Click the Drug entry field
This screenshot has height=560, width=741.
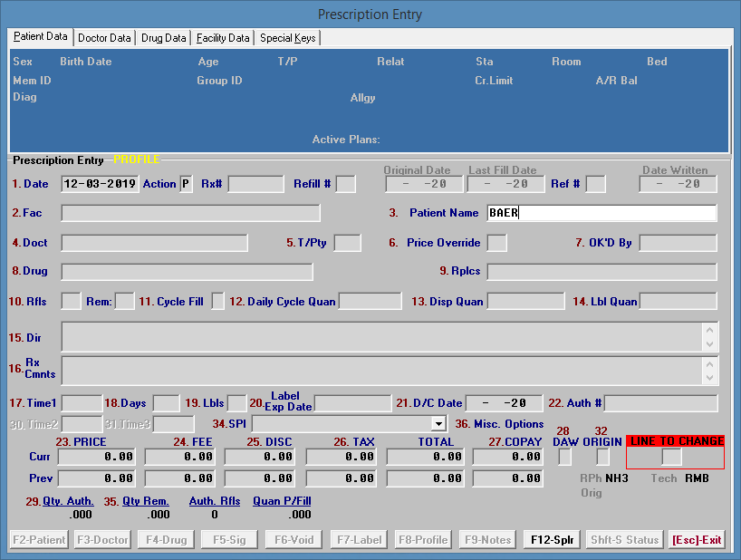[187, 272]
